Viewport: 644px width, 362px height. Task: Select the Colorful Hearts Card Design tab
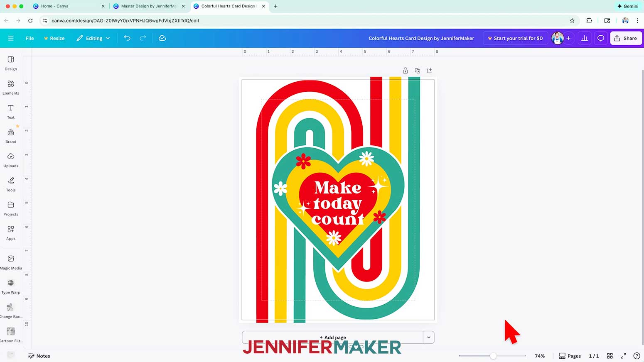click(229, 6)
